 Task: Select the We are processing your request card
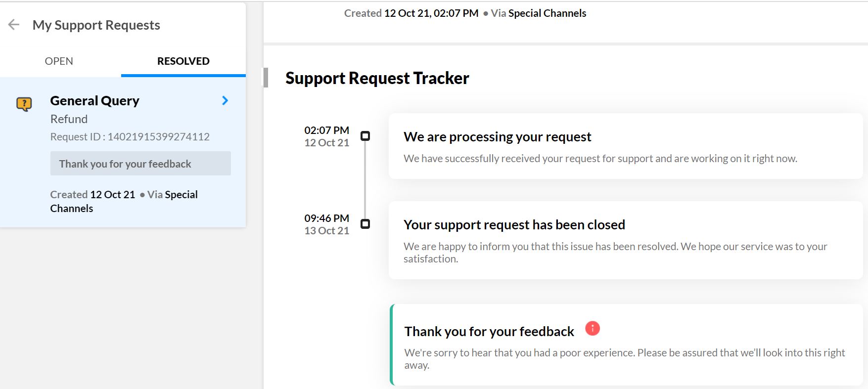pos(625,146)
